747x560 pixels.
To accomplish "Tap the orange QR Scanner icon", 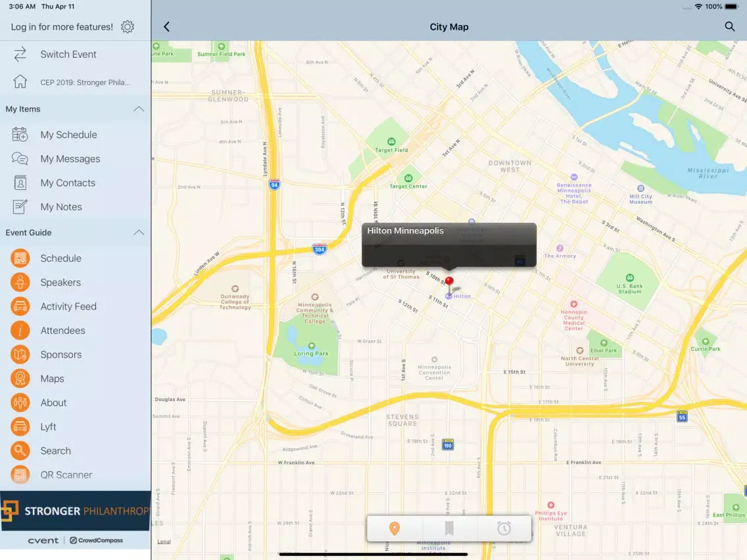I will coord(20,475).
